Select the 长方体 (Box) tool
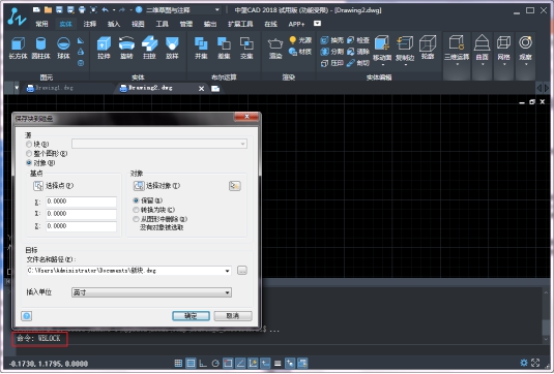This screenshot has width=554, height=374. tap(18, 48)
